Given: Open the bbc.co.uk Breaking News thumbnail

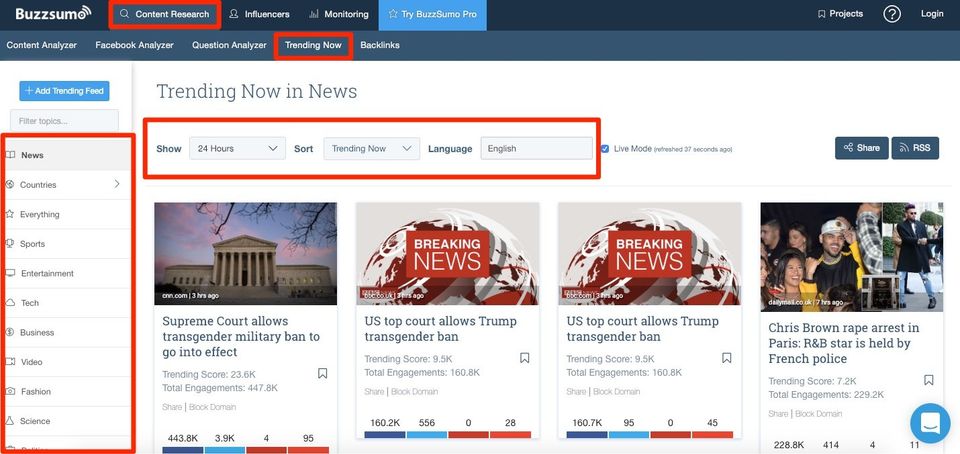Looking at the screenshot, I should (448, 254).
